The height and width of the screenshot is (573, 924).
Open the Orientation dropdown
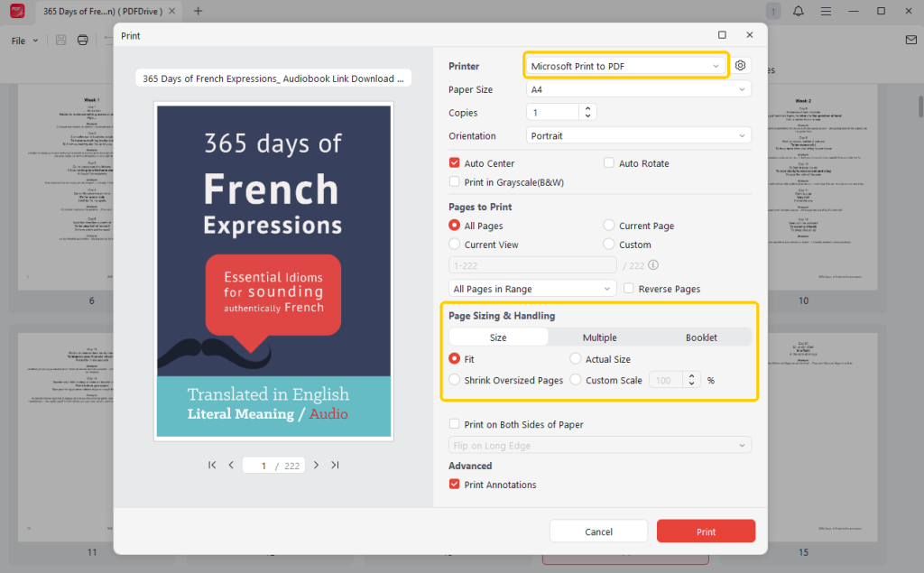638,134
